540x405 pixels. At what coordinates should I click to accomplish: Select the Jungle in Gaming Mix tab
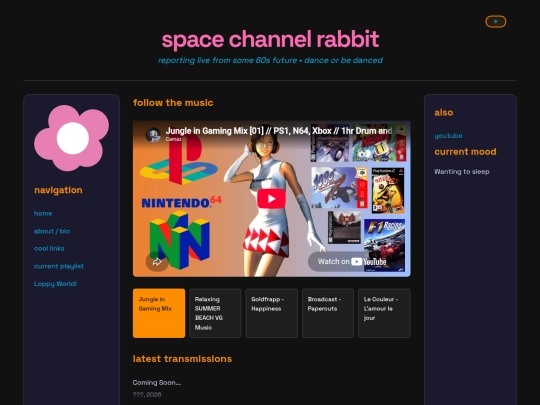tap(159, 313)
